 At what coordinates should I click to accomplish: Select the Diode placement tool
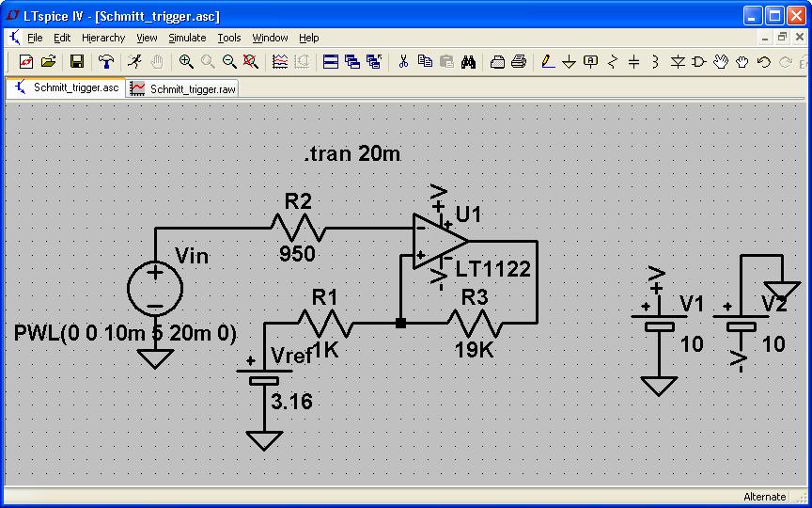coord(678,62)
